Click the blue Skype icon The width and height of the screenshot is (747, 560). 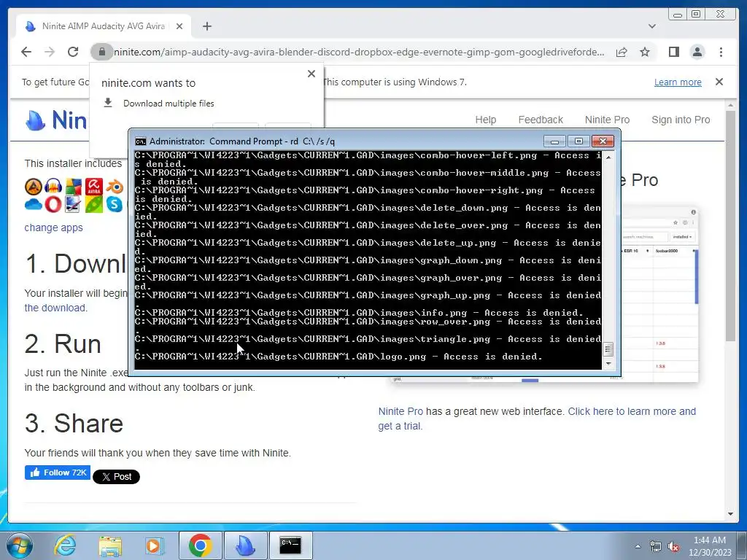point(115,205)
